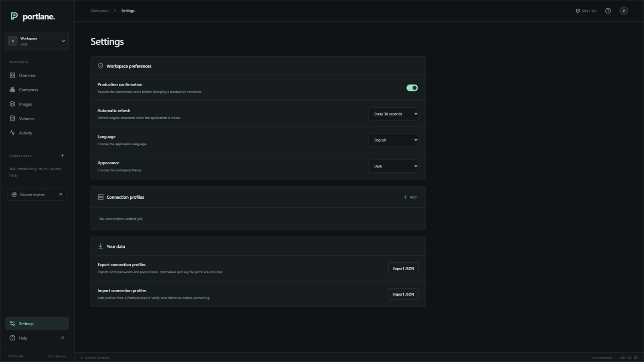Open the Images section in the sidebar

37,104
